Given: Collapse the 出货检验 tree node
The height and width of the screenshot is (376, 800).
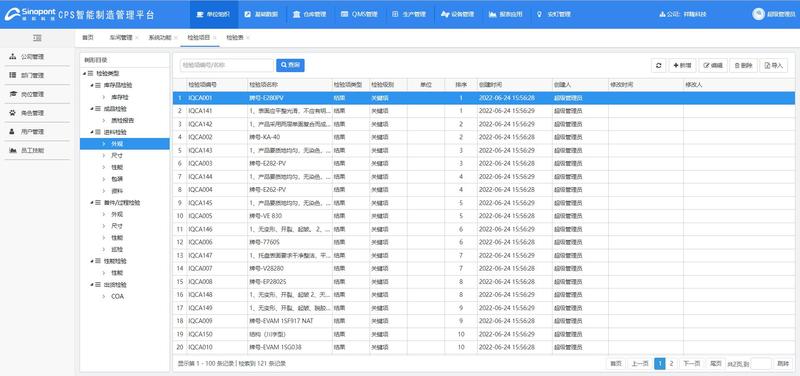Looking at the screenshot, I should coord(91,285).
